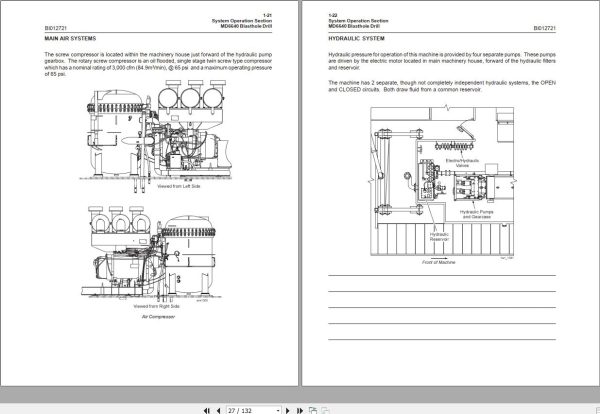The height and width of the screenshot is (414, 600).
Task: Click the right-side air compressor drawing
Action: (152, 253)
